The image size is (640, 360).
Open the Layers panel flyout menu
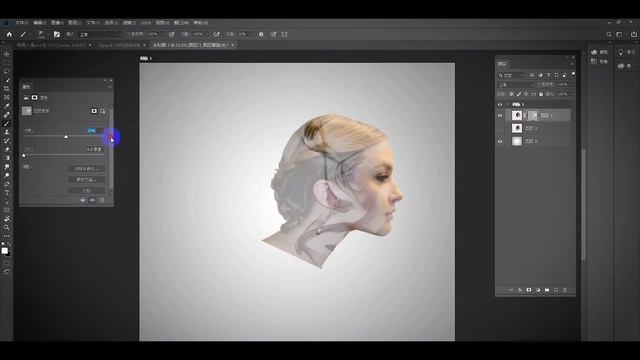572,64
